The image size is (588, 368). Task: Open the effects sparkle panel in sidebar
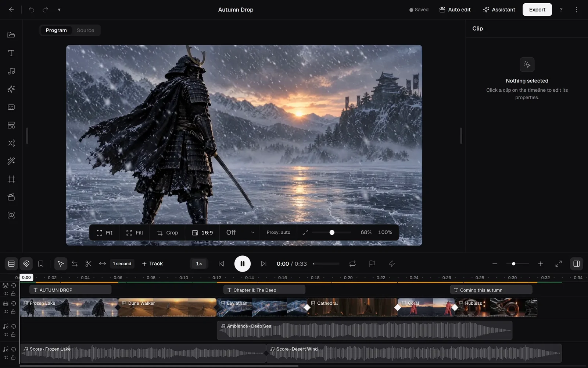tap(11, 89)
